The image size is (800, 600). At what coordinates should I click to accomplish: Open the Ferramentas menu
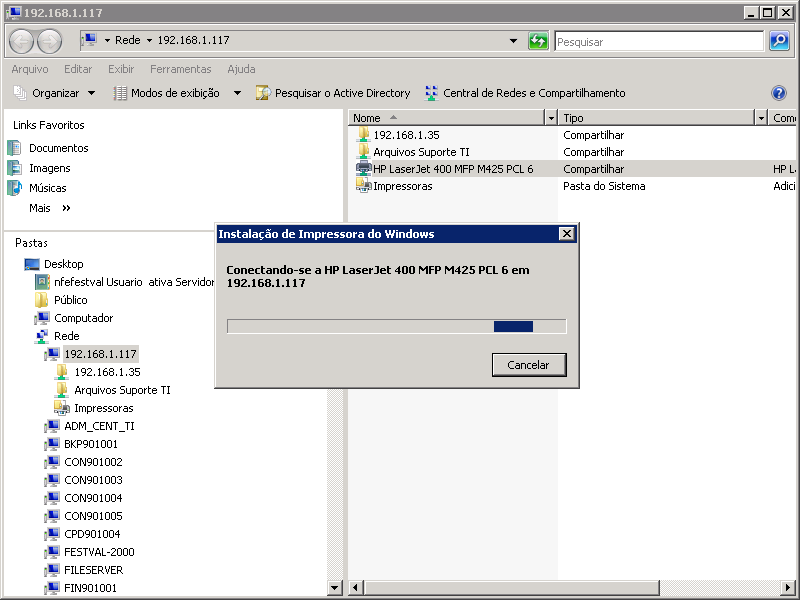[x=181, y=69]
